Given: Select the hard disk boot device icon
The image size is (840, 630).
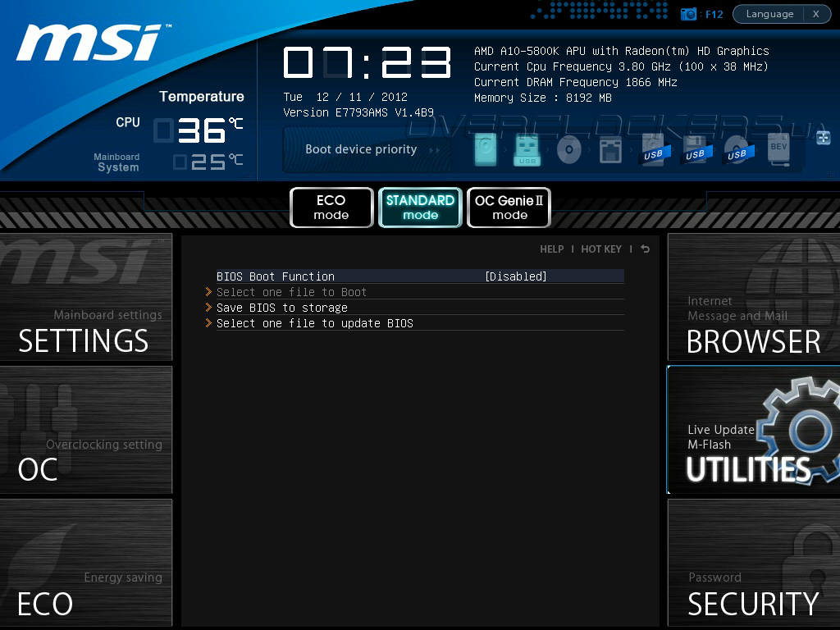Looking at the screenshot, I should 486,150.
